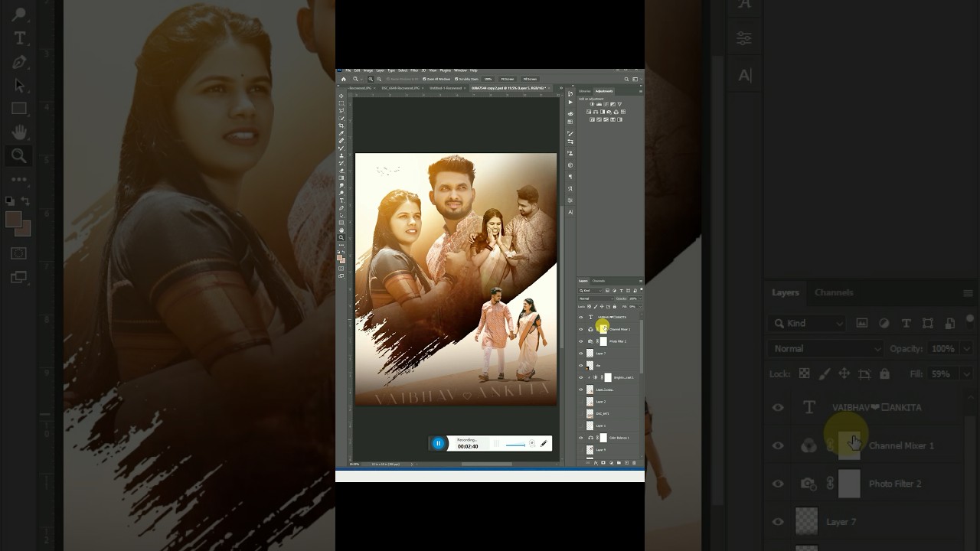The width and height of the screenshot is (980, 551).
Task: Select the Eyedropper tool
Action: (341, 133)
